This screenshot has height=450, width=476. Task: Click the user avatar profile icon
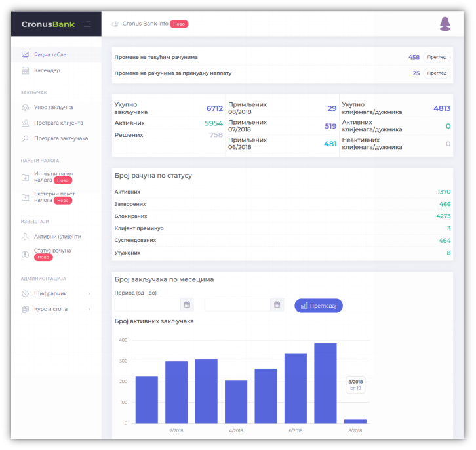pos(445,24)
